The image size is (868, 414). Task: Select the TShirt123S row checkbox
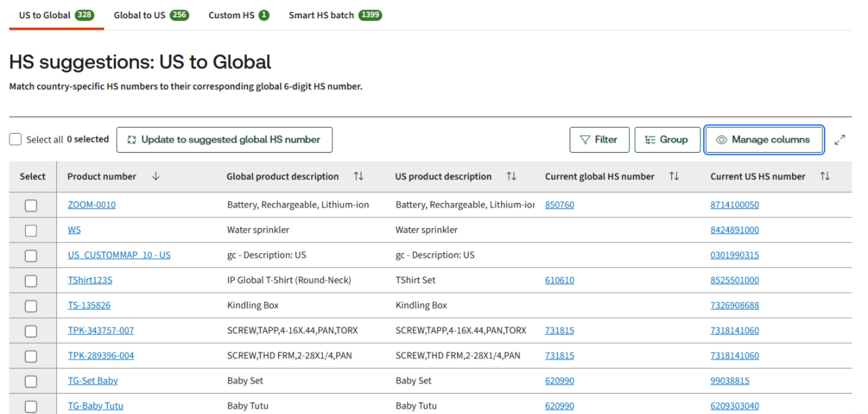coord(31,280)
